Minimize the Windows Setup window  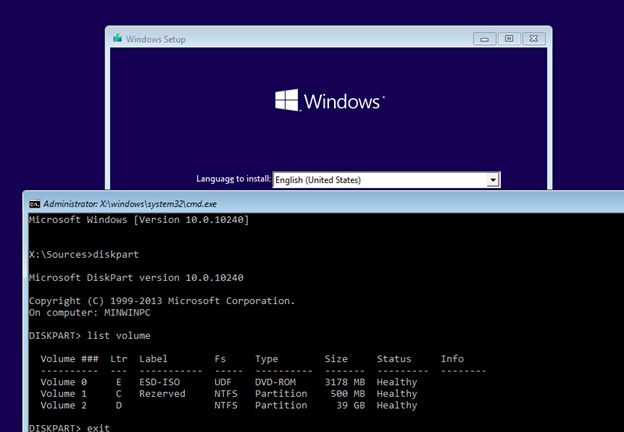tap(484, 39)
